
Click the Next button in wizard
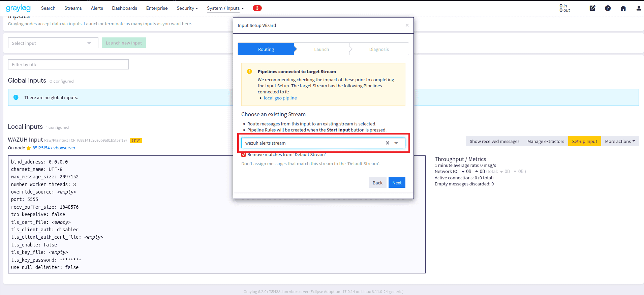click(397, 183)
